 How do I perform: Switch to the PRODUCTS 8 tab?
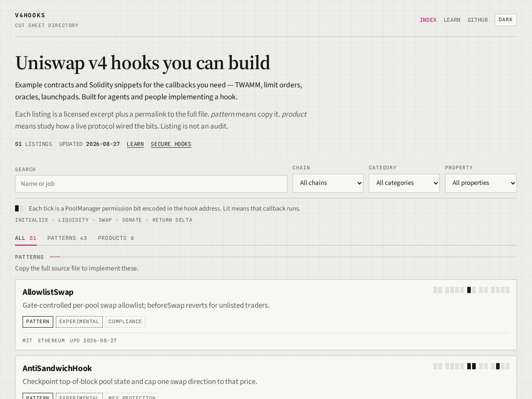(116, 238)
